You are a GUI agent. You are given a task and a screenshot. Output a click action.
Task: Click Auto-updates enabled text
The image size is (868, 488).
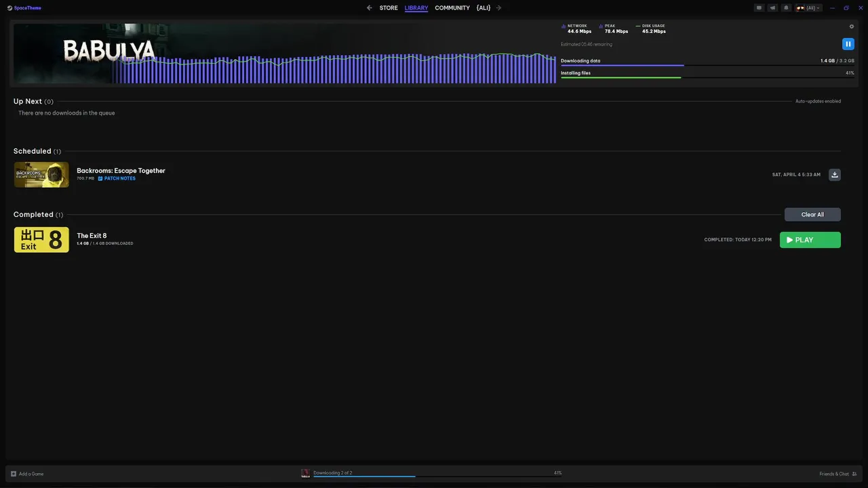tap(818, 102)
